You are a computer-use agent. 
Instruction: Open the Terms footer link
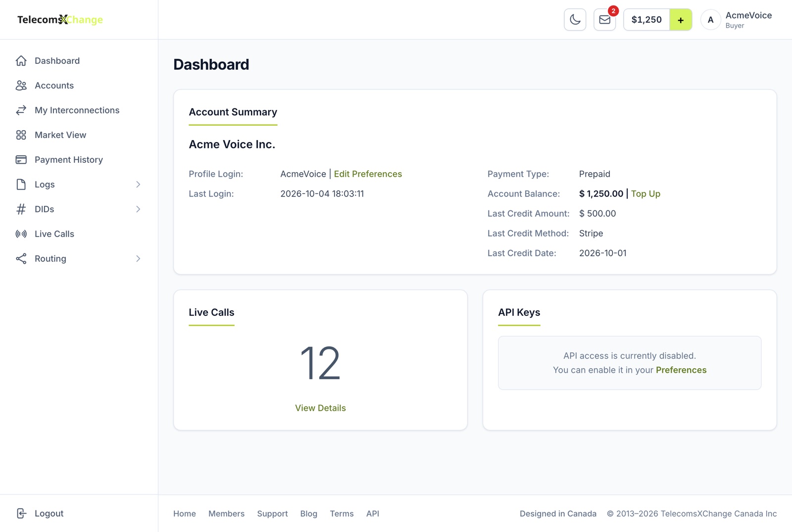coord(342,513)
